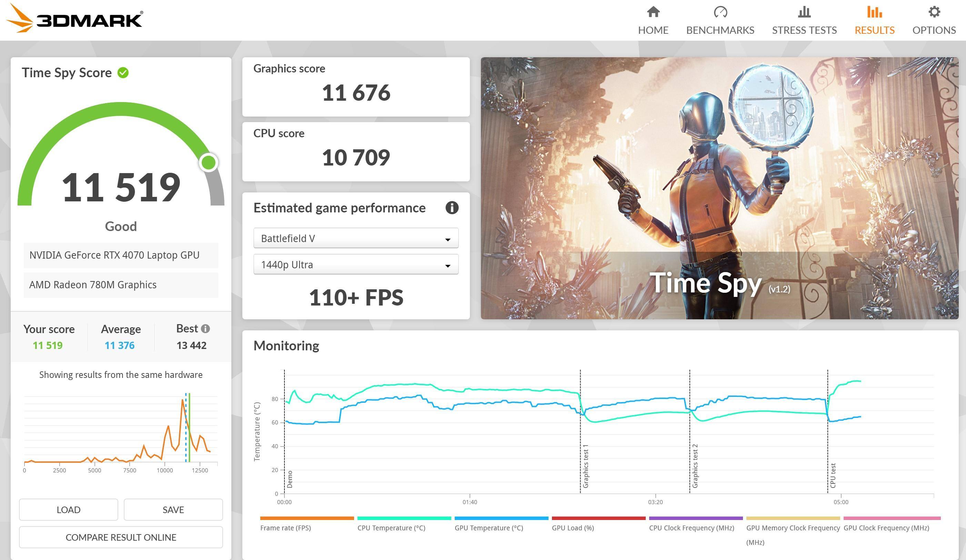Click green validation checkmark next to Time Spy Score

123,72
